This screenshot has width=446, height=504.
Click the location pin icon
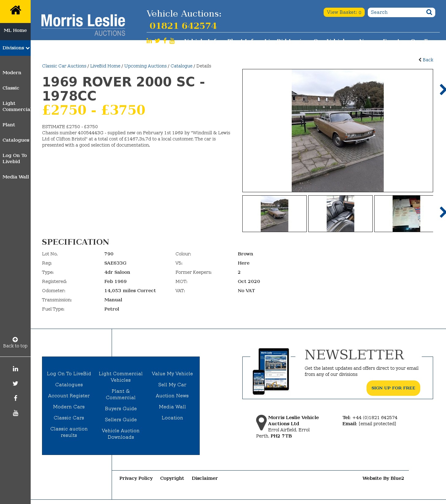pos(261,422)
